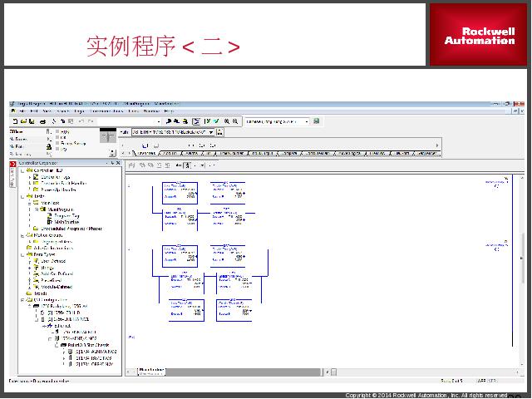Click the Who Active network icon beside Path
This screenshot has height=399, width=532.
[x=219, y=132]
